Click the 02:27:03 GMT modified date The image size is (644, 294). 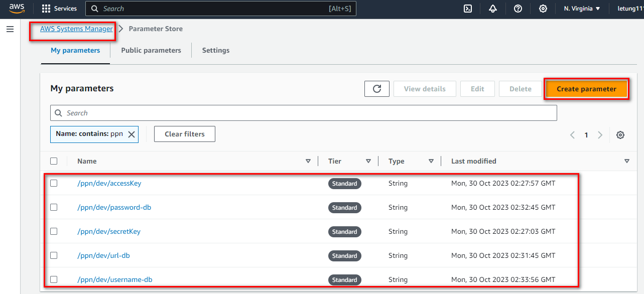pos(503,231)
